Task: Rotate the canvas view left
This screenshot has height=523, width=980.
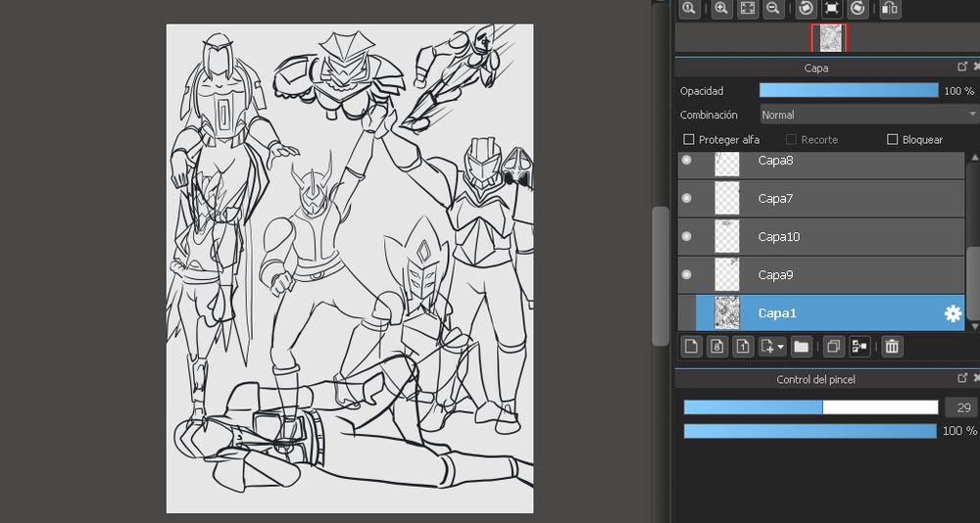Action: (x=806, y=8)
